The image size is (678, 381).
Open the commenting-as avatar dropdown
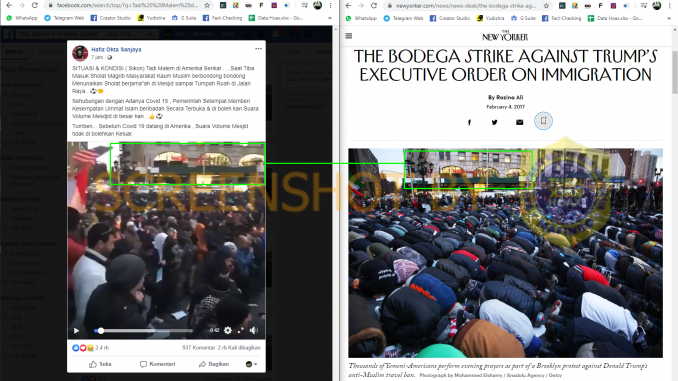(x=251, y=364)
